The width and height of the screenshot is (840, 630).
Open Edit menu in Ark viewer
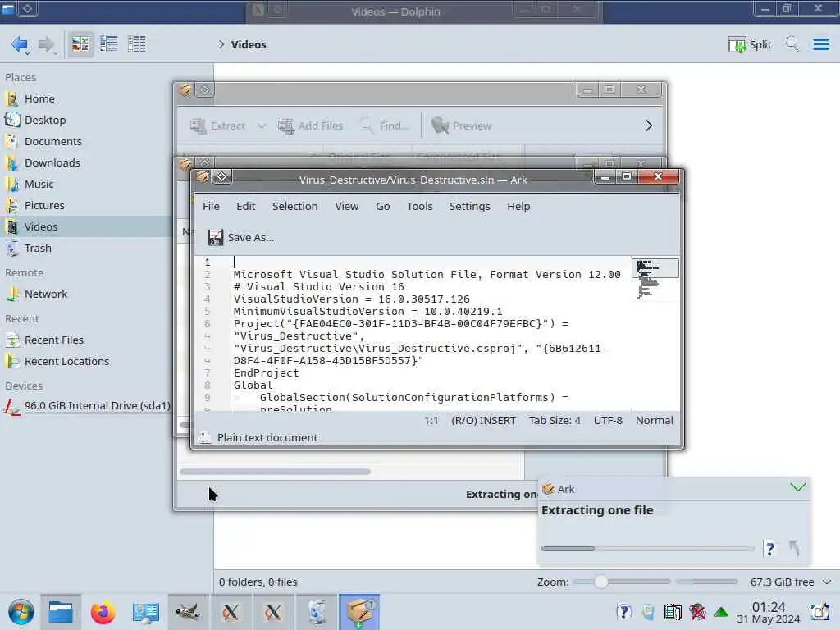click(246, 206)
